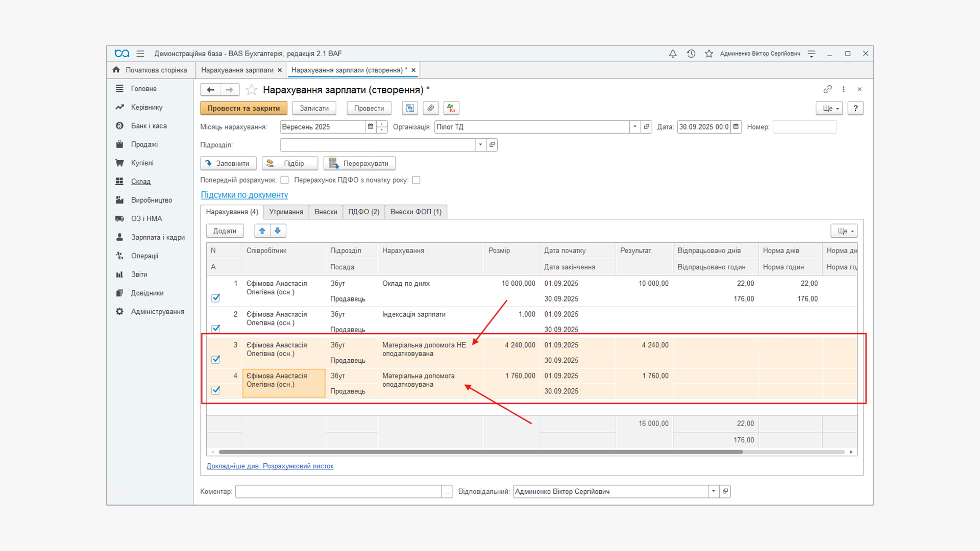
Task: Click the notifications bell icon
Action: tap(673, 54)
